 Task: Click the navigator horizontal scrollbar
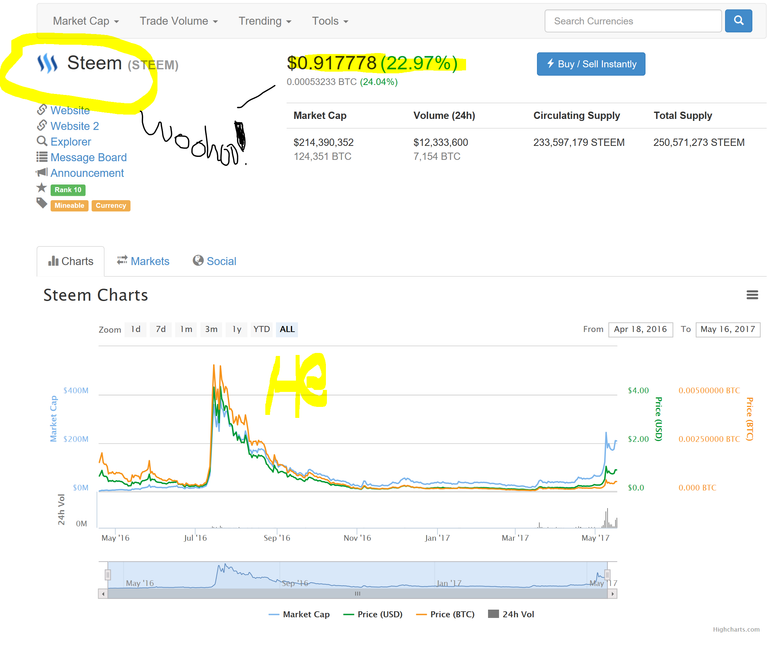pyautogui.click(x=358, y=594)
